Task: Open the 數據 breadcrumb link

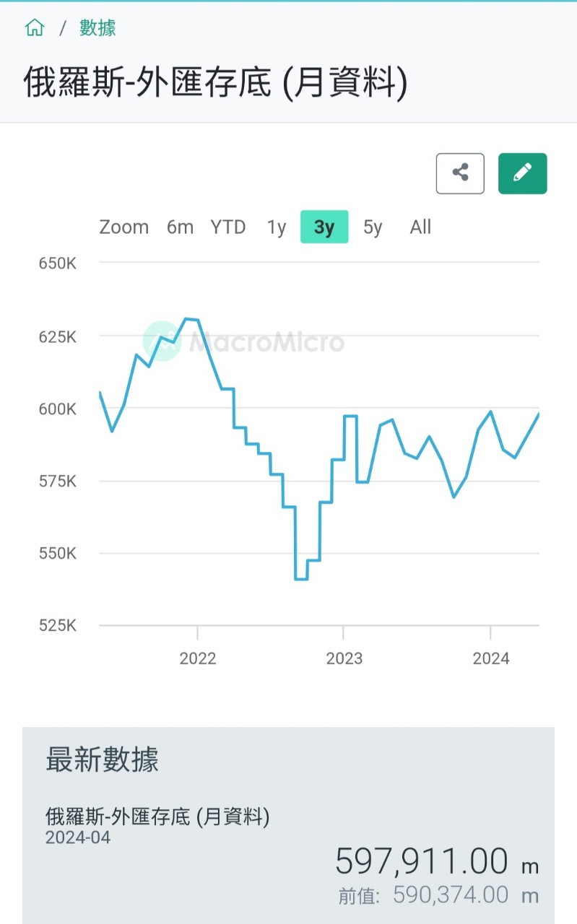Action: pos(97,28)
